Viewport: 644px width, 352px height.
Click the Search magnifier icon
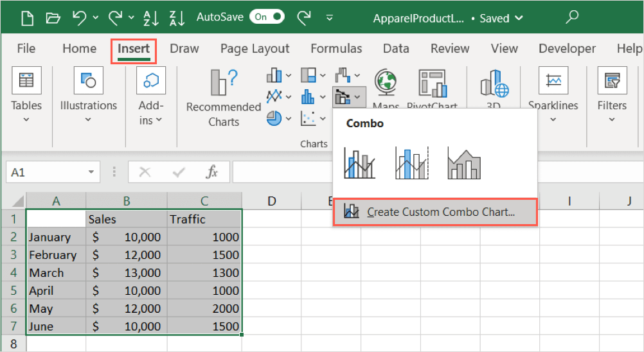pyautogui.click(x=571, y=18)
